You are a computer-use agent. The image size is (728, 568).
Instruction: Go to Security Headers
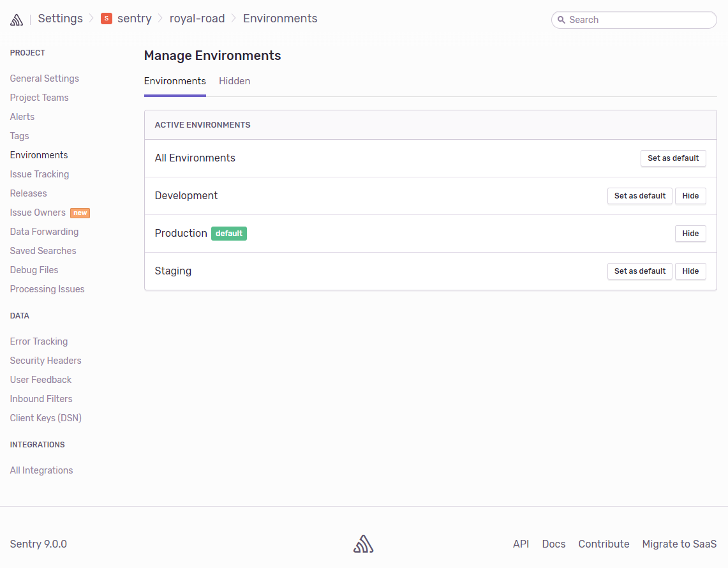(x=45, y=361)
